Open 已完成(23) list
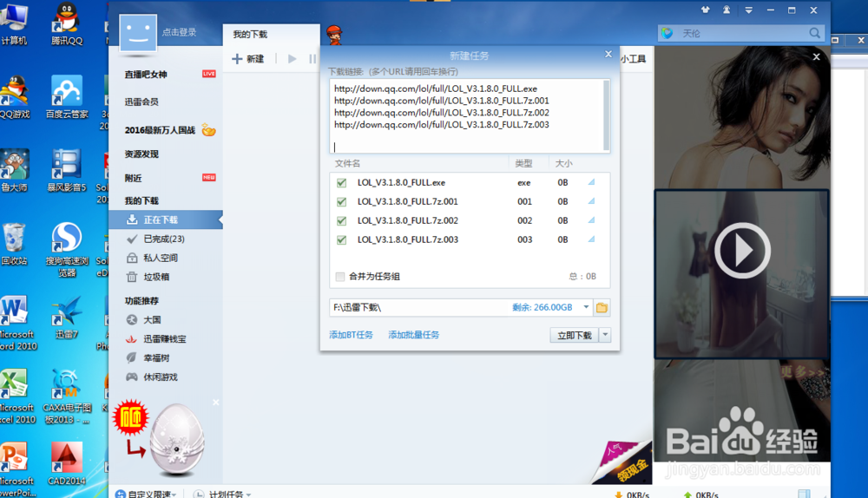The width and height of the screenshot is (868, 498). click(x=166, y=239)
